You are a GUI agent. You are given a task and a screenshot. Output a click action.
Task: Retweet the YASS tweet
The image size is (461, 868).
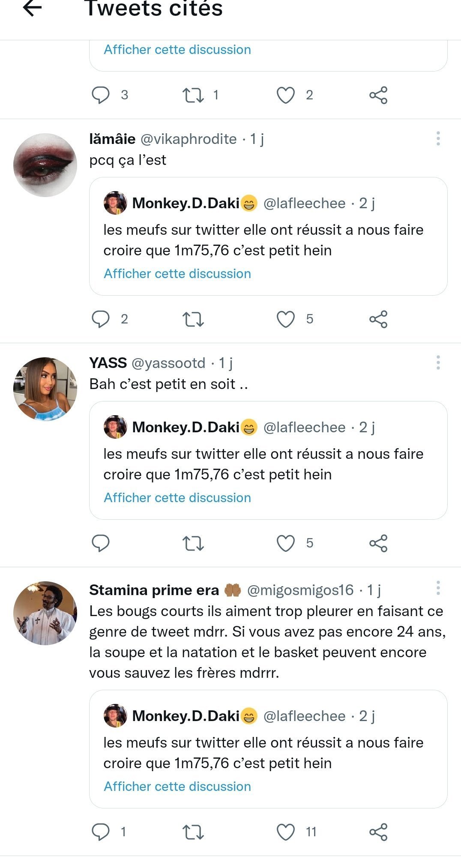193,543
